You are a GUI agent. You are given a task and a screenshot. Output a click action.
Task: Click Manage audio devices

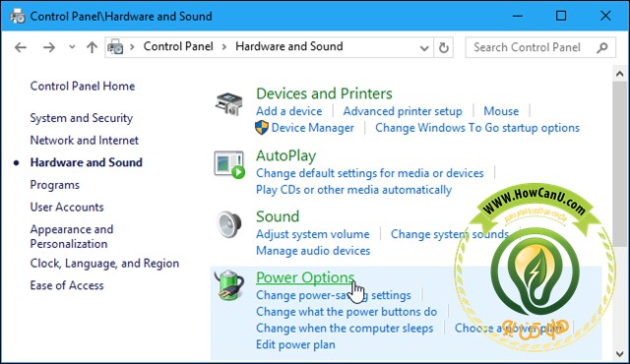pos(313,251)
